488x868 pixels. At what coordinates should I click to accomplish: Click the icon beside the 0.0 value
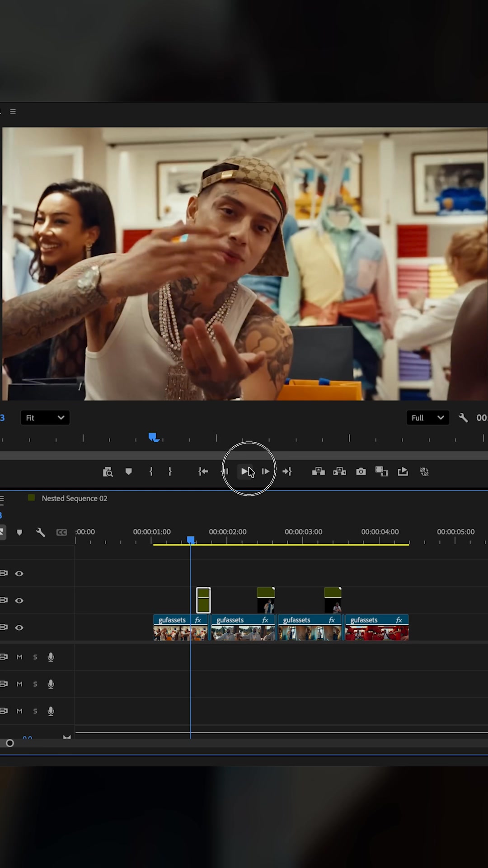pyautogui.click(x=67, y=737)
